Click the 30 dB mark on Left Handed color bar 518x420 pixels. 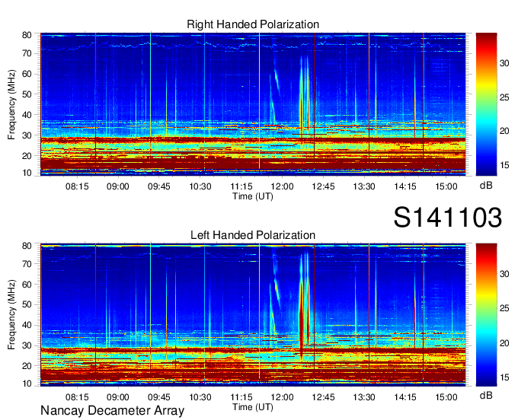pyautogui.click(x=504, y=274)
